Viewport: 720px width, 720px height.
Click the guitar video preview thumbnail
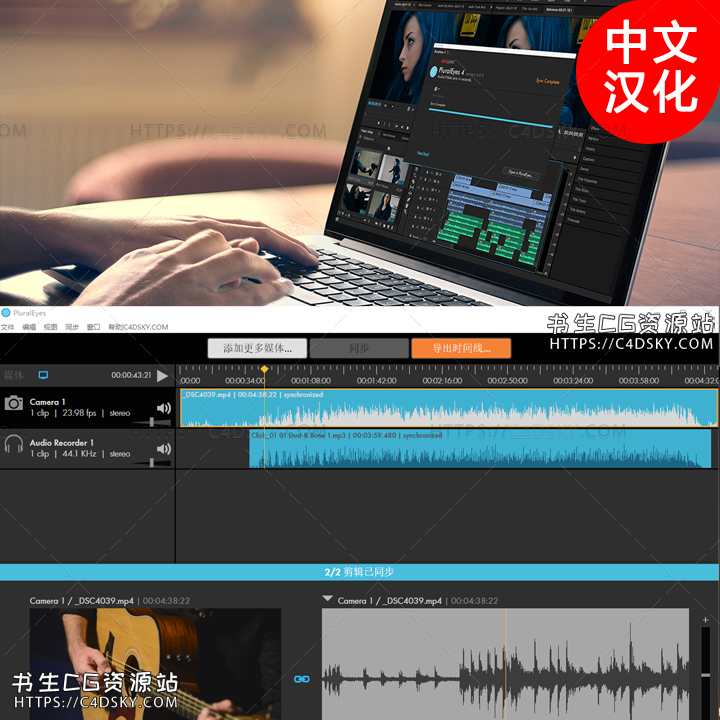155,664
